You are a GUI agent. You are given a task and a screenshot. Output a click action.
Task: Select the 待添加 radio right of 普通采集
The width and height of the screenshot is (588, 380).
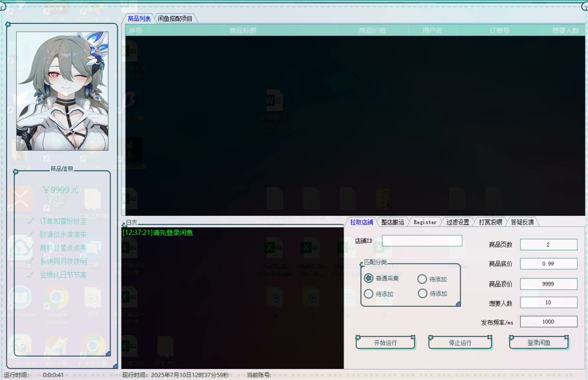[x=422, y=279]
